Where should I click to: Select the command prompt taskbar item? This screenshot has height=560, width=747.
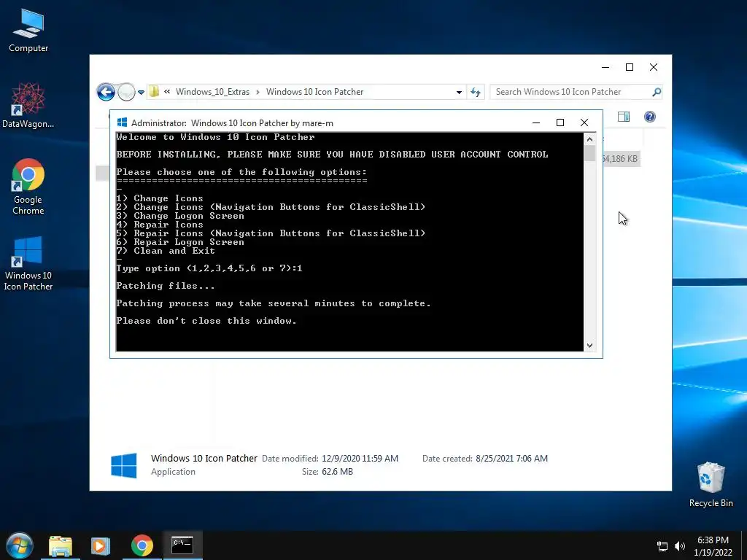pyautogui.click(x=182, y=545)
